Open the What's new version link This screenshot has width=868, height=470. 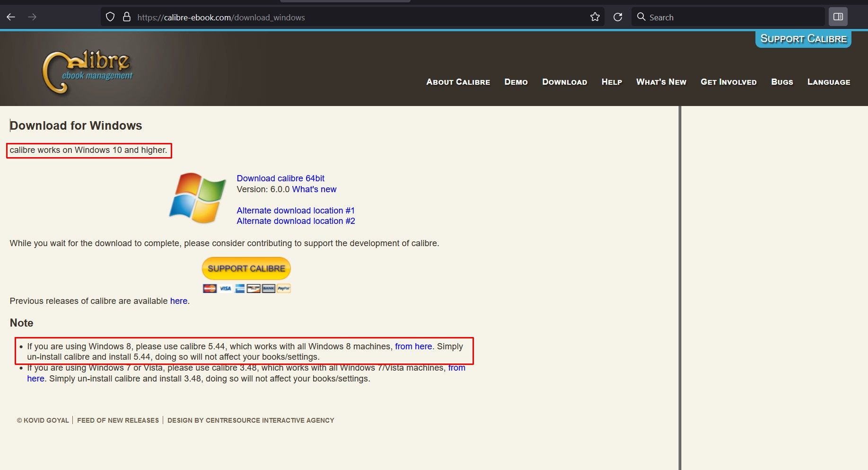click(314, 189)
